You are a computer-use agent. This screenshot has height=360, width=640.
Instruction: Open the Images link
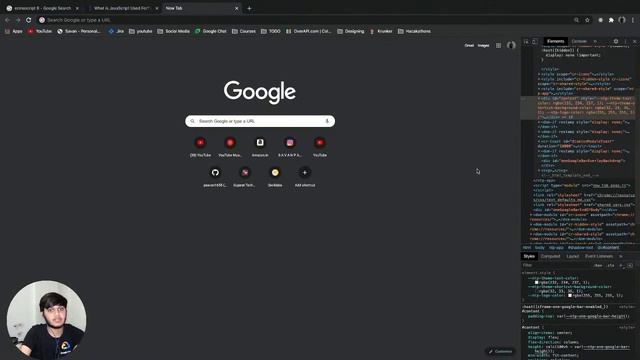483,45
